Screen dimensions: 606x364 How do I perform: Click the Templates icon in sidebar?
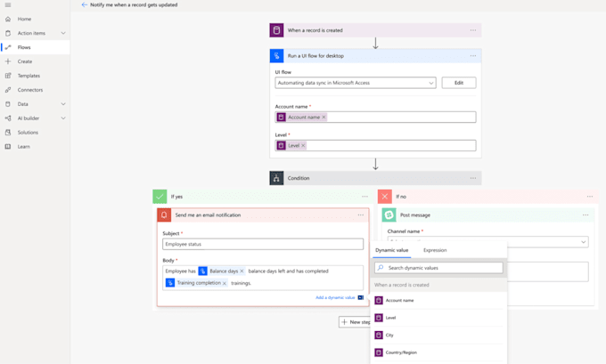8,76
